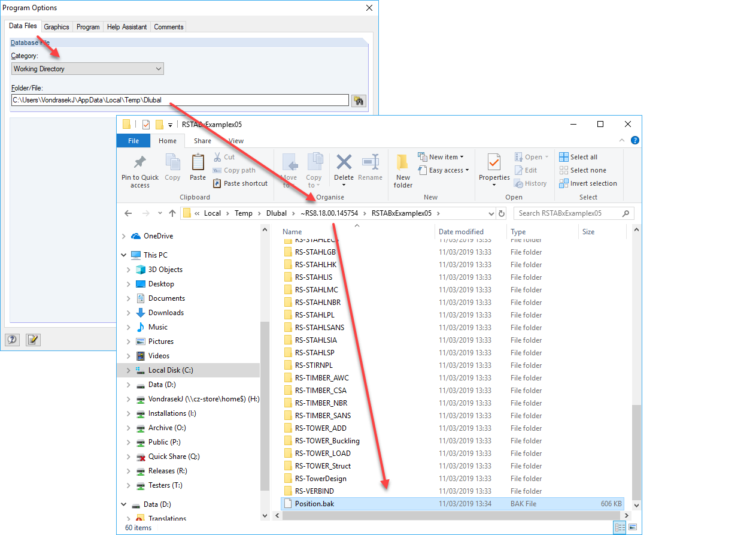Screen dimensions: 756x535
Task: Collapse the This PC tree entry
Action: pos(125,255)
